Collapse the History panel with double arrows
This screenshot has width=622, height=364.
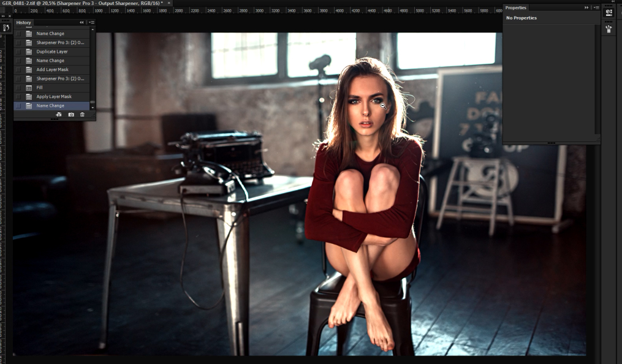(x=82, y=23)
